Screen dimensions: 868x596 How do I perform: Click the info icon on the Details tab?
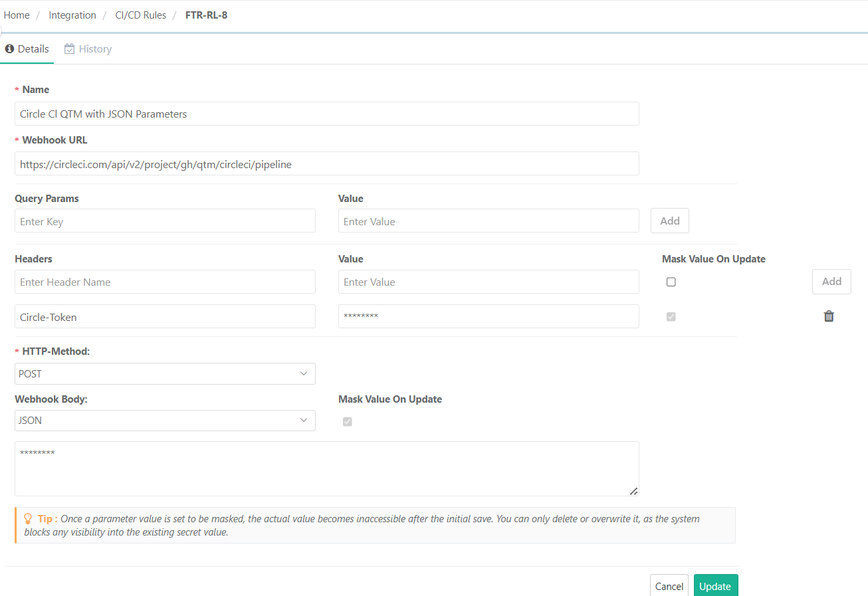[9, 49]
